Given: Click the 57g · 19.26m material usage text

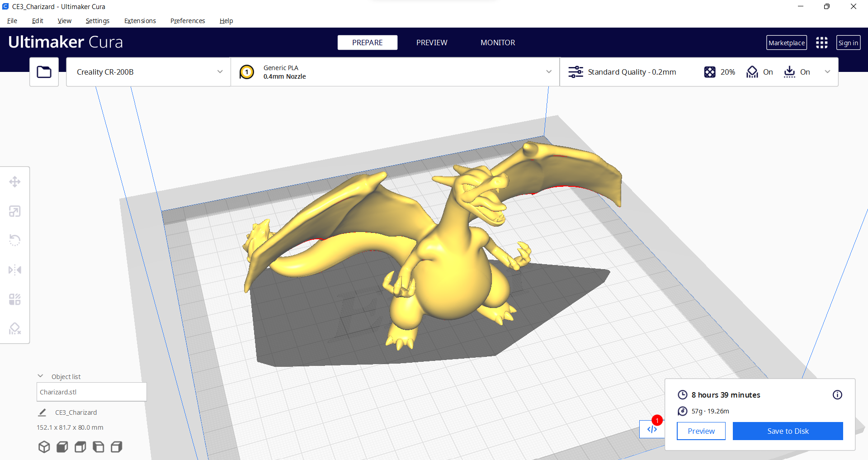Looking at the screenshot, I should (710, 411).
